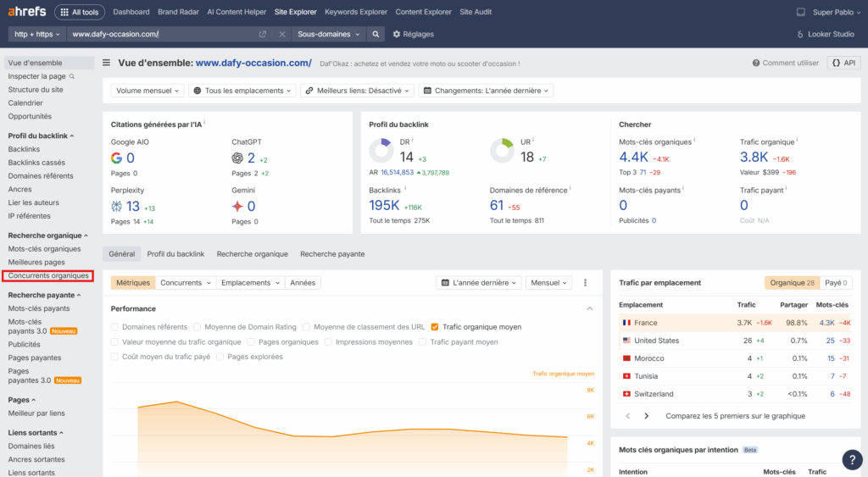Open Mensuel interval dropdown
Viewport: 868px width, 477px height.
[548, 283]
